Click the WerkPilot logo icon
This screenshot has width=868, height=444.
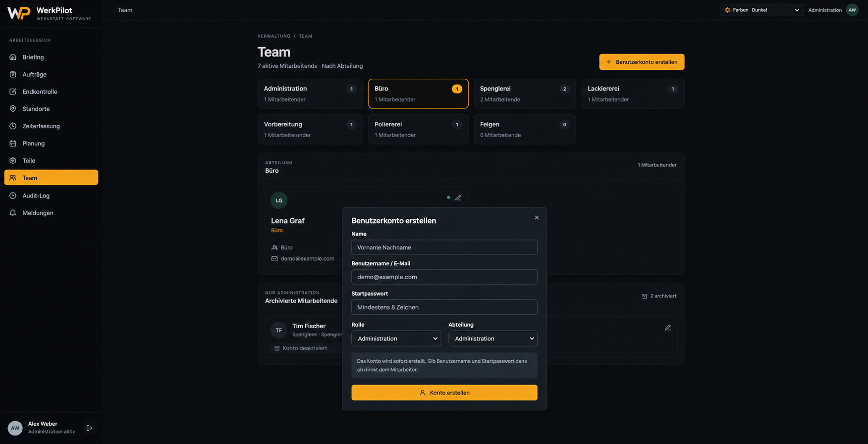click(x=19, y=13)
